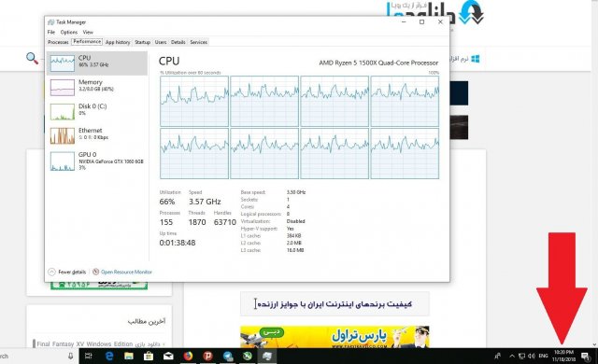Click the 63710 handles count
Image resolution: width=598 pixels, height=364 pixels.
(x=225, y=222)
